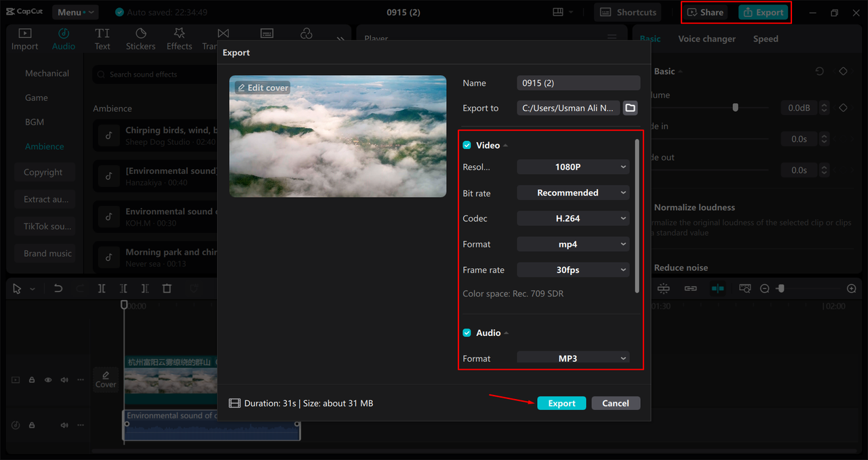Screen dimensions: 868x460
Task: Click the Export button in the dialog
Action: pos(561,403)
